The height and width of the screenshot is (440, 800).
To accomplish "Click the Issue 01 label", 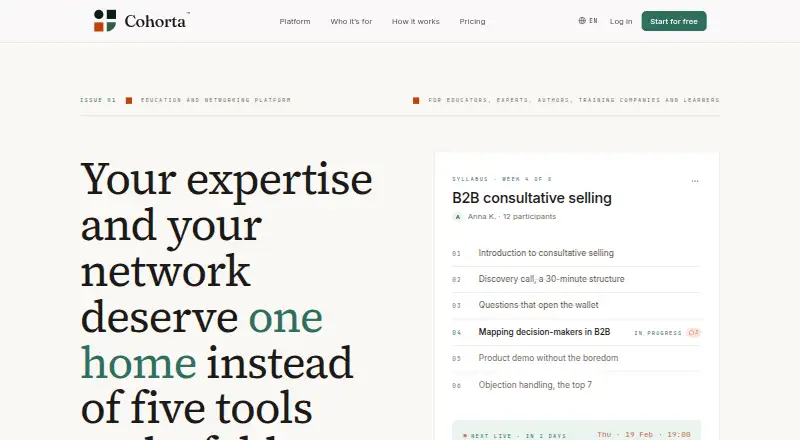I will click(98, 100).
